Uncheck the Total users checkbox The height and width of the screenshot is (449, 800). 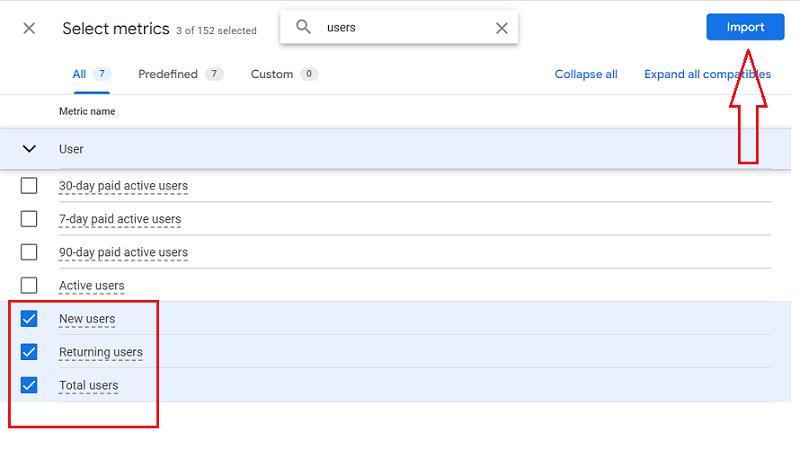click(x=29, y=385)
